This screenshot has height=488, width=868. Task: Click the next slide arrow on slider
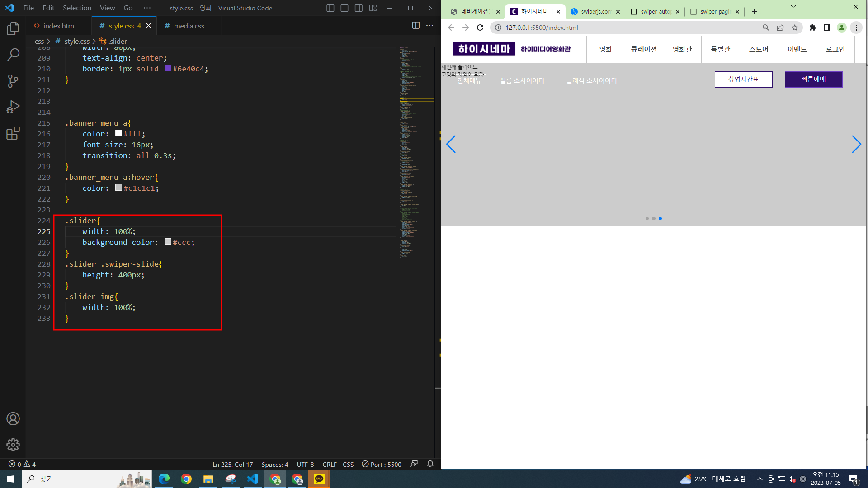(856, 145)
